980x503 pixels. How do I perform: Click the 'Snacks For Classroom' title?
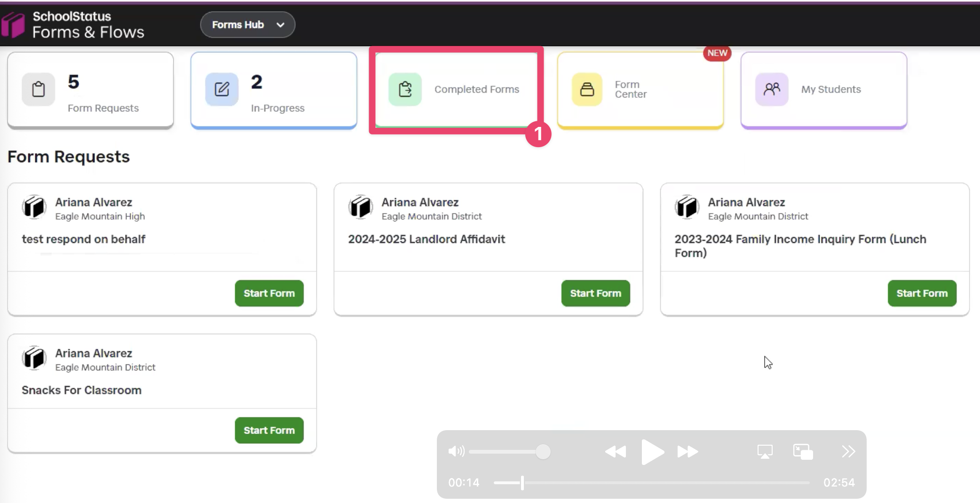[81, 390]
